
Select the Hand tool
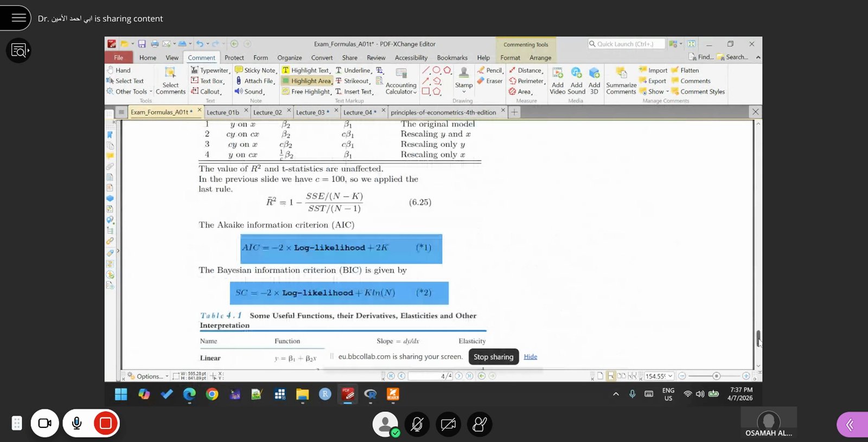(119, 70)
